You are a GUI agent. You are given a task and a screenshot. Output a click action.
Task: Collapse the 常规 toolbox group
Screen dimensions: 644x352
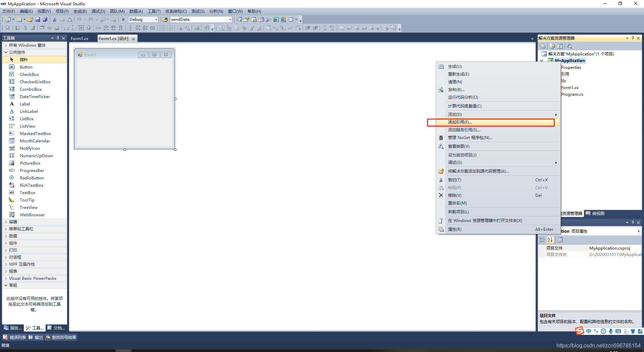click(x=6, y=285)
